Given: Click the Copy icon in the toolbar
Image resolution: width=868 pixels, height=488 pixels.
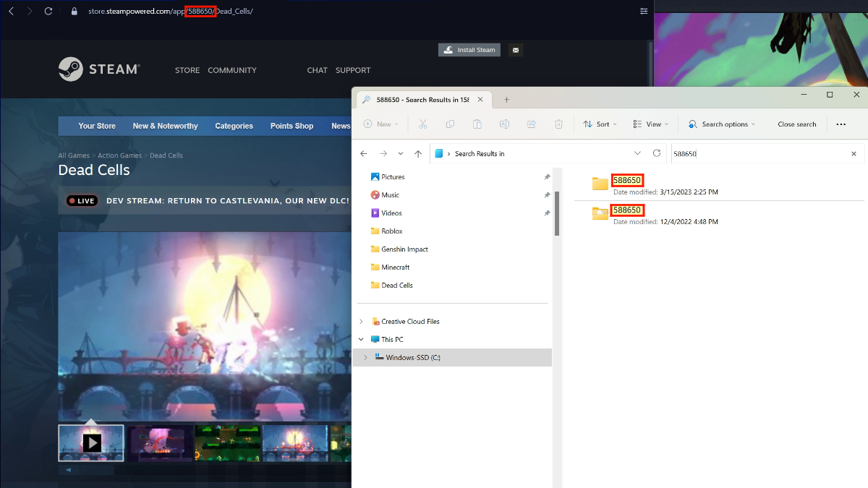Looking at the screenshot, I should 450,124.
